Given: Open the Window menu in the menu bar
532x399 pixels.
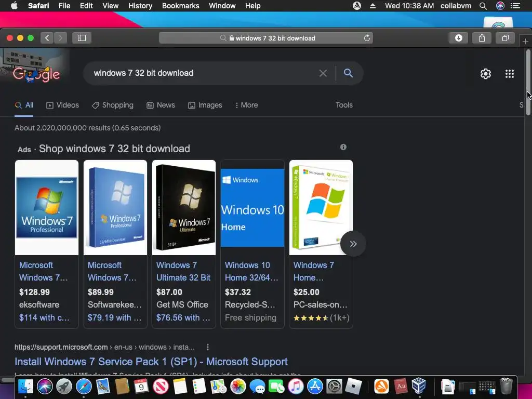Looking at the screenshot, I should click(222, 6).
